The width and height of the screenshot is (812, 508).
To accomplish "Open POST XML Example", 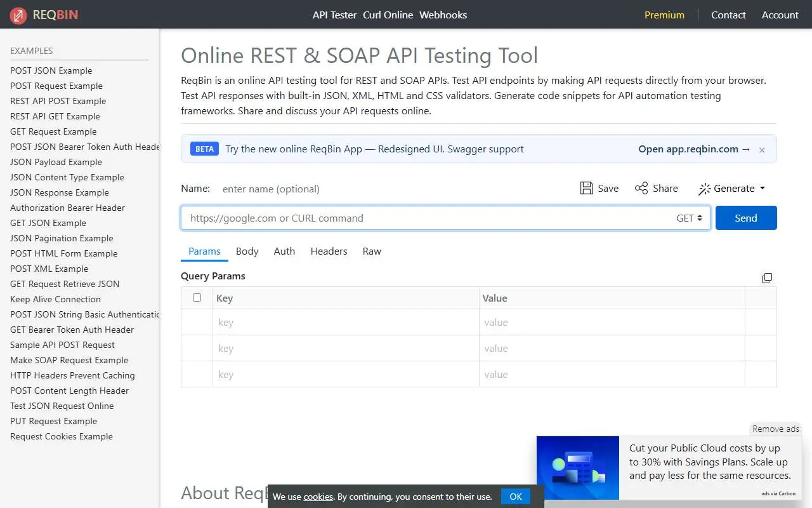I will (x=49, y=269).
